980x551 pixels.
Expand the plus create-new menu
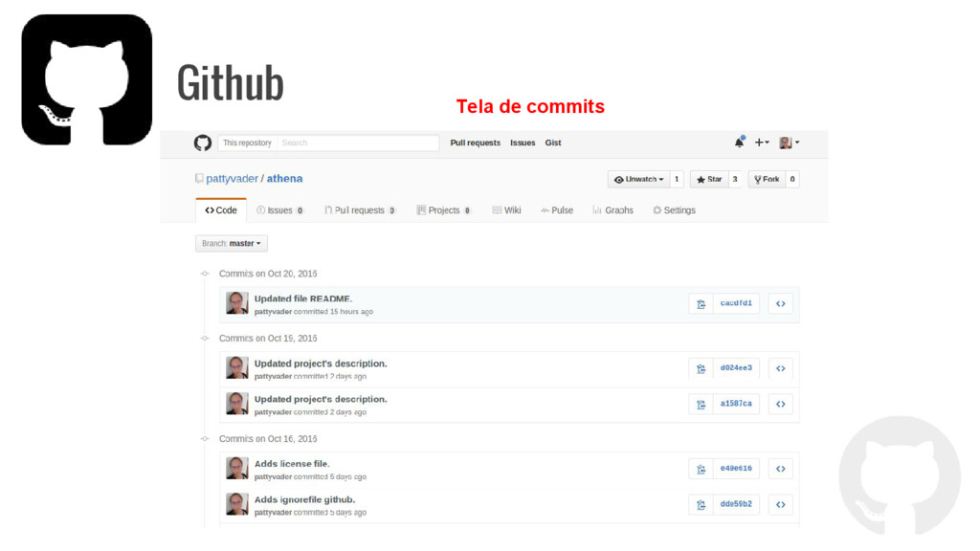[762, 143]
